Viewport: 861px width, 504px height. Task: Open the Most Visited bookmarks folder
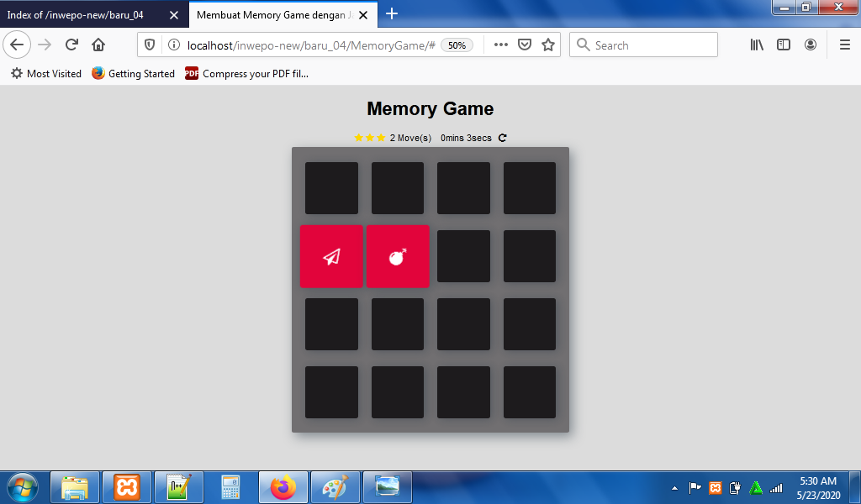click(x=46, y=73)
